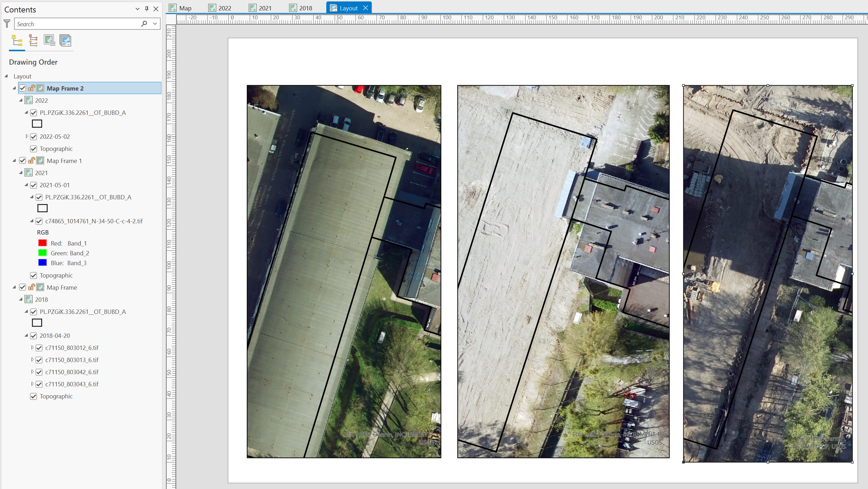Uncheck the 2021-05-01 group layer
The image size is (868, 489).
pos(33,185)
